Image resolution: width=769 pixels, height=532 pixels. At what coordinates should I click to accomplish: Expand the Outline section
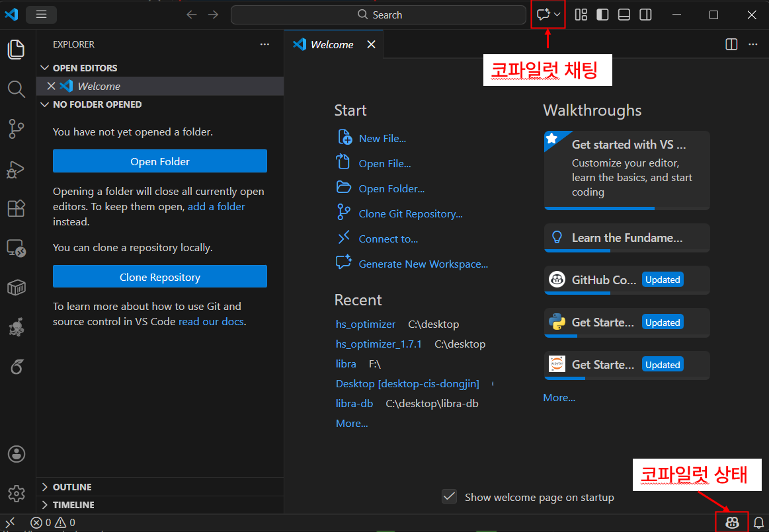pyautogui.click(x=72, y=487)
